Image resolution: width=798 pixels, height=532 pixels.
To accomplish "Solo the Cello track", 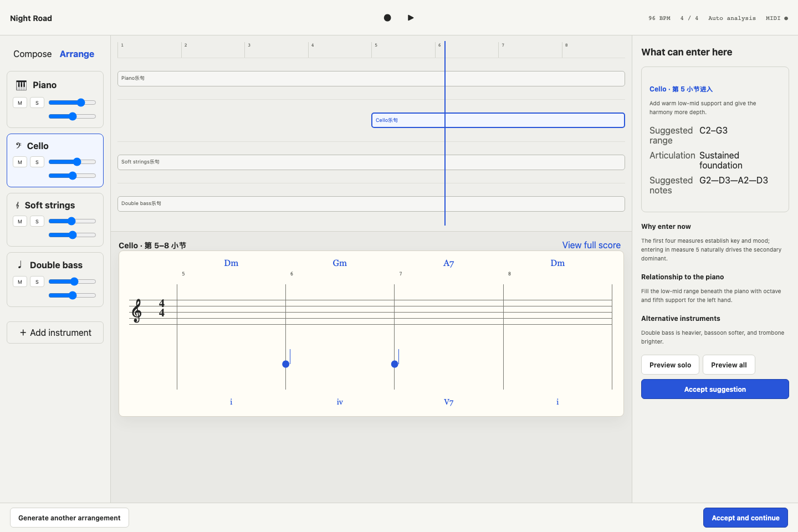I will click(37, 162).
